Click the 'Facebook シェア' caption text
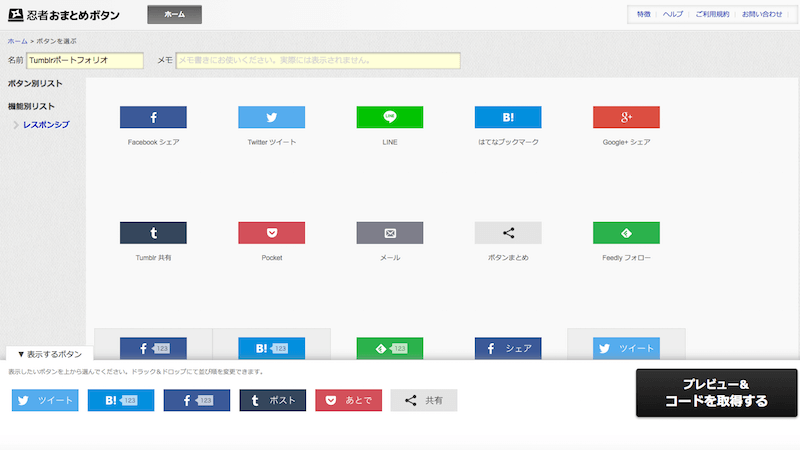 tap(154, 142)
